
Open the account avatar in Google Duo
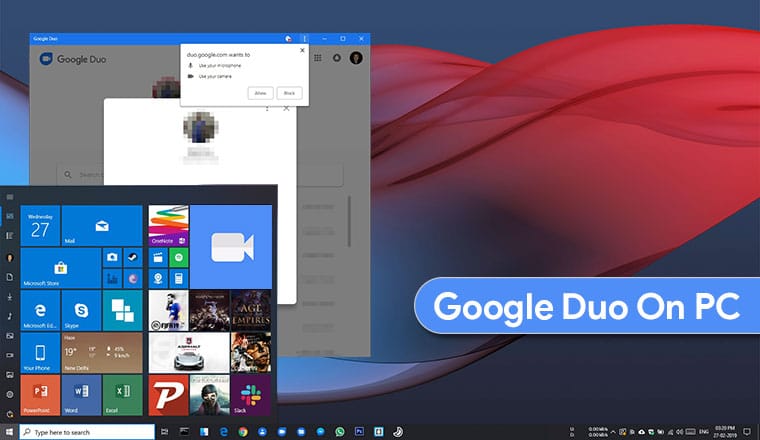tap(356, 58)
